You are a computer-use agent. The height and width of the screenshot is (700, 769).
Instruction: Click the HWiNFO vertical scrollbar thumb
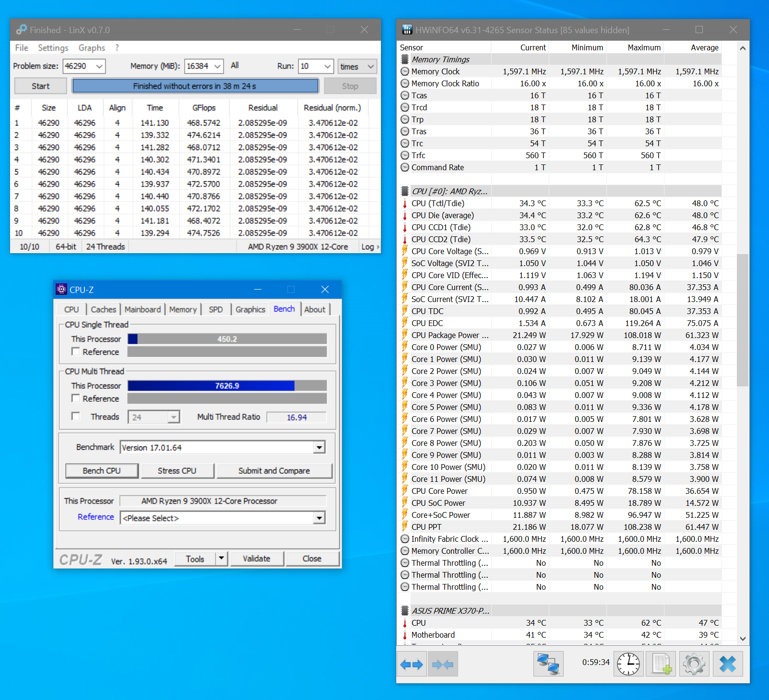click(x=743, y=320)
